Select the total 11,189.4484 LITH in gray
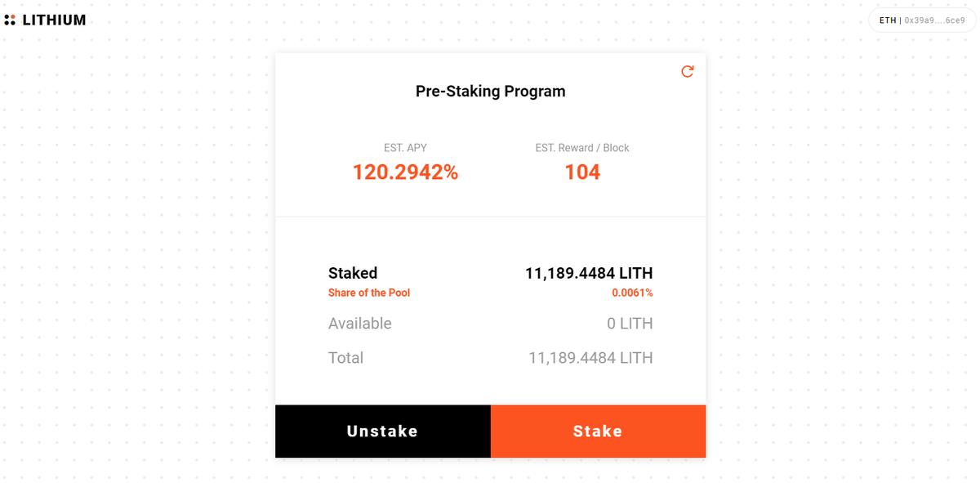Viewport: 980px width, 483px height. [591, 358]
